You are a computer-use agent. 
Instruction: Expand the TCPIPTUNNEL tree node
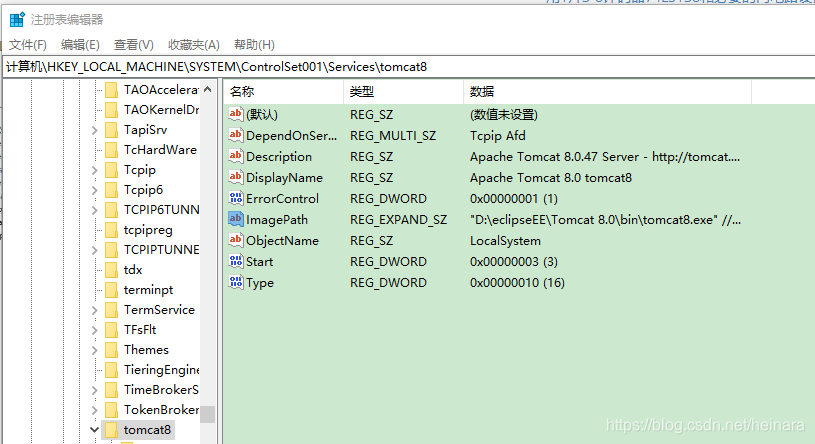tap(95, 250)
